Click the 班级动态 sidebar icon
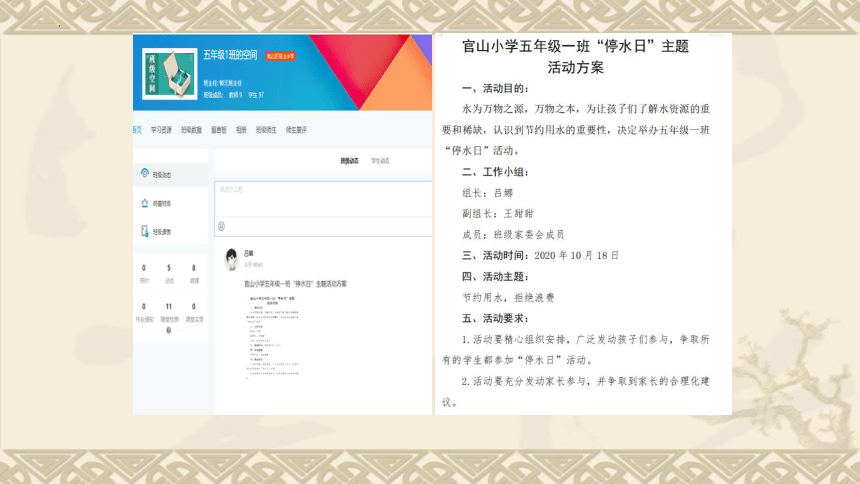Screen dimensions: 860x484 click(x=145, y=173)
